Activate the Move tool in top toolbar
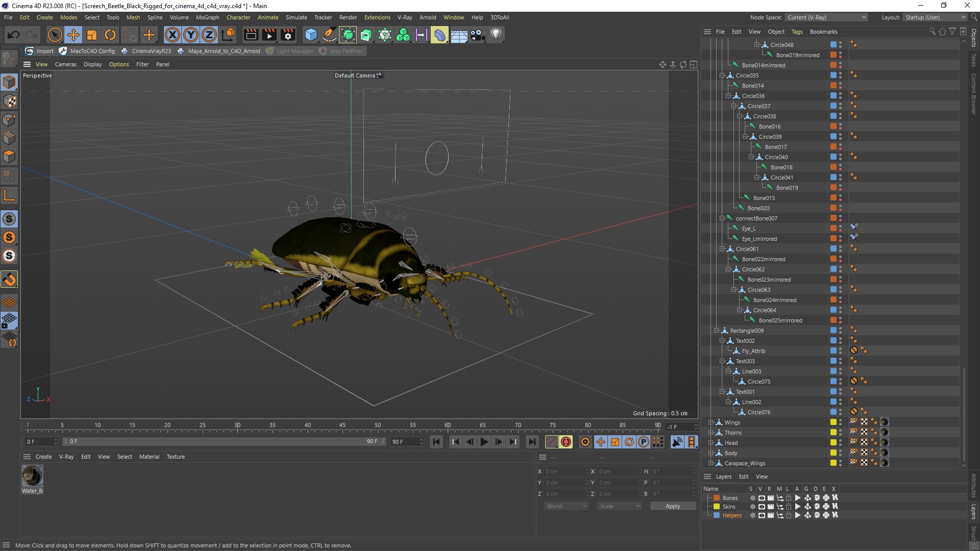The image size is (980, 551). point(73,35)
